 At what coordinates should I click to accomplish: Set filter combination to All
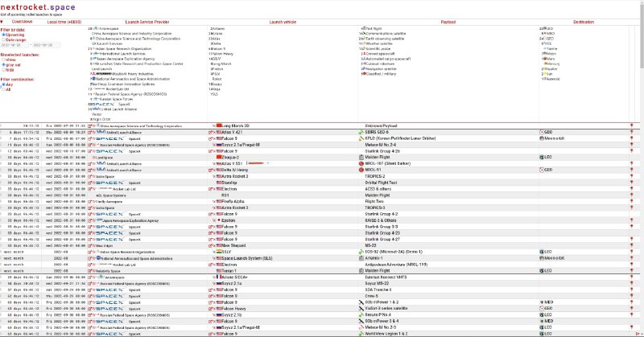pyautogui.click(x=4, y=89)
